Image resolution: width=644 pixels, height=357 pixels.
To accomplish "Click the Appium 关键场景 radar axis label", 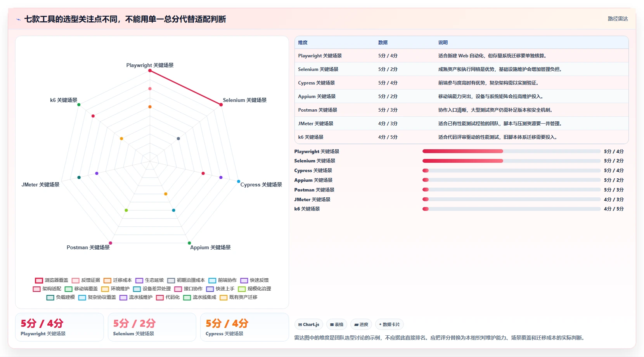I will click(x=210, y=247).
